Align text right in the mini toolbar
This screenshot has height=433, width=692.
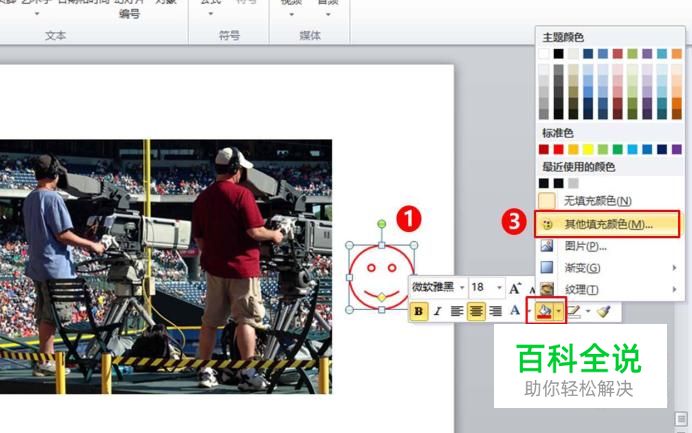click(x=495, y=311)
